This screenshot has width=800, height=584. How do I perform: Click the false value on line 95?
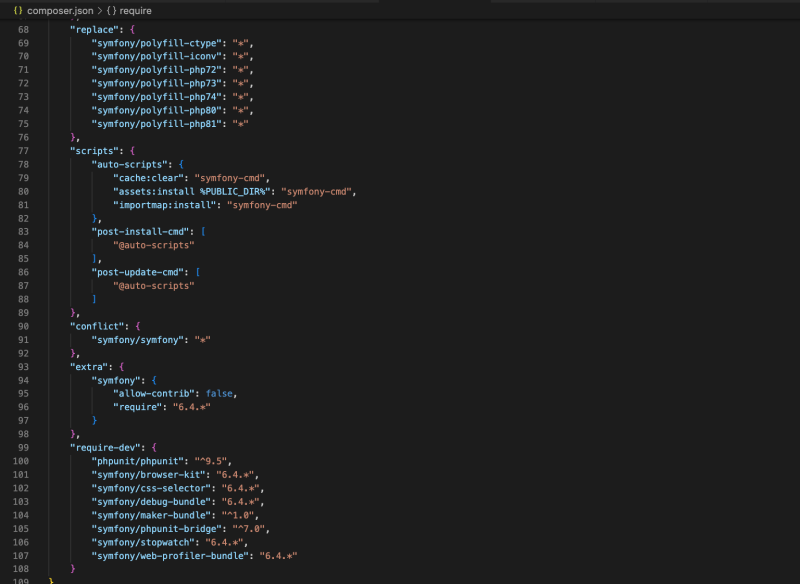pos(219,394)
